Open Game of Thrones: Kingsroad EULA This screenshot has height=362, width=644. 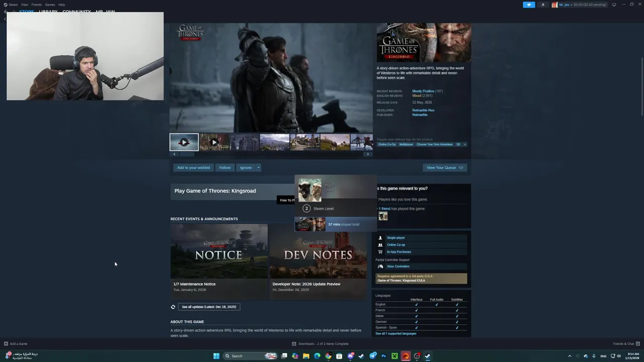coord(401,281)
